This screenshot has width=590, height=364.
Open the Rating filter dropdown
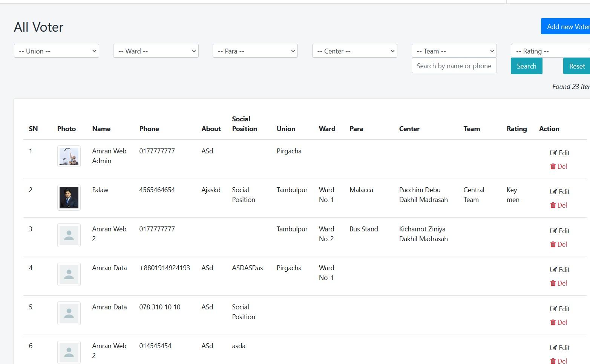click(550, 51)
